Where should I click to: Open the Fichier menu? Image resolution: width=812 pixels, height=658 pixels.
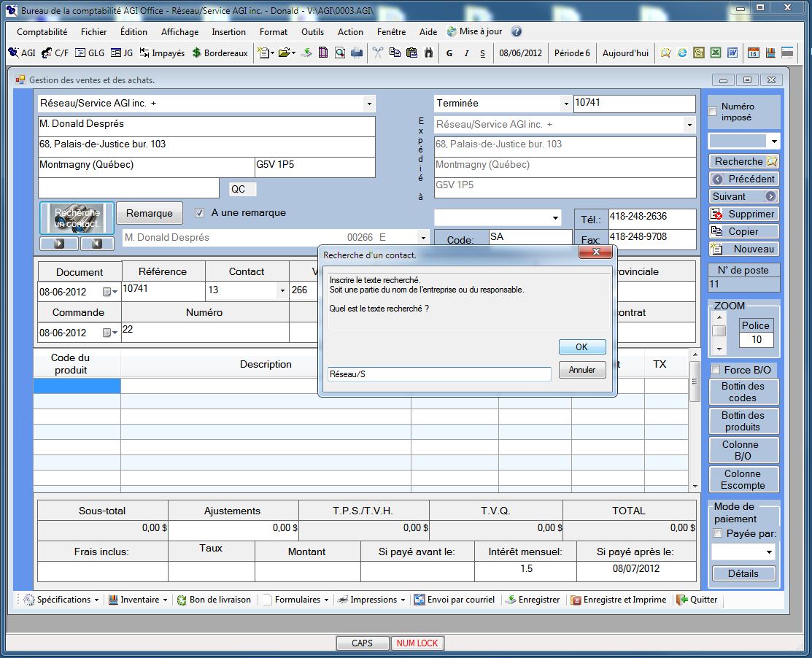(x=93, y=31)
